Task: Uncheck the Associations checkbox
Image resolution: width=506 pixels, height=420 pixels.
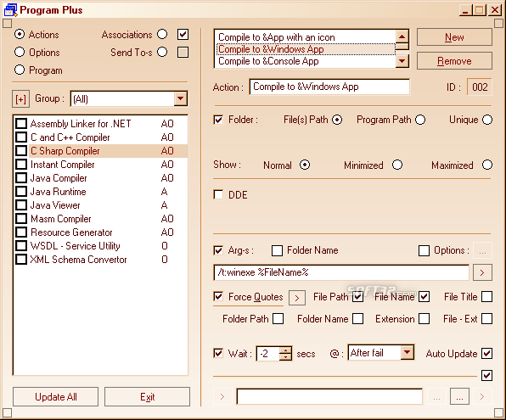Action: click(183, 35)
